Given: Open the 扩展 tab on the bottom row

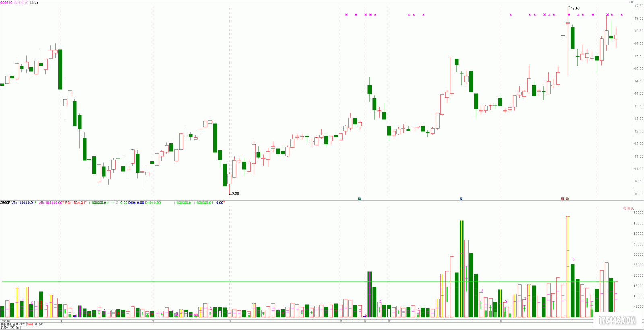Looking at the screenshot, I should pos(4,328).
